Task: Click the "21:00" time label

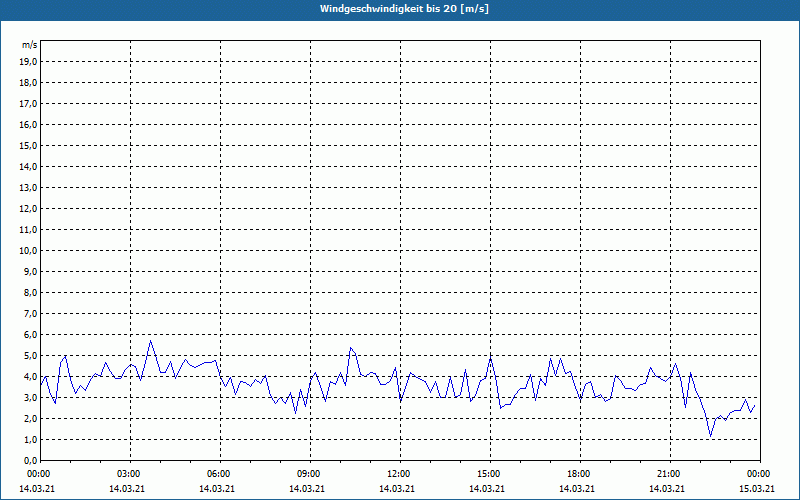Action: pyautogui.click(x=669, y=474)
